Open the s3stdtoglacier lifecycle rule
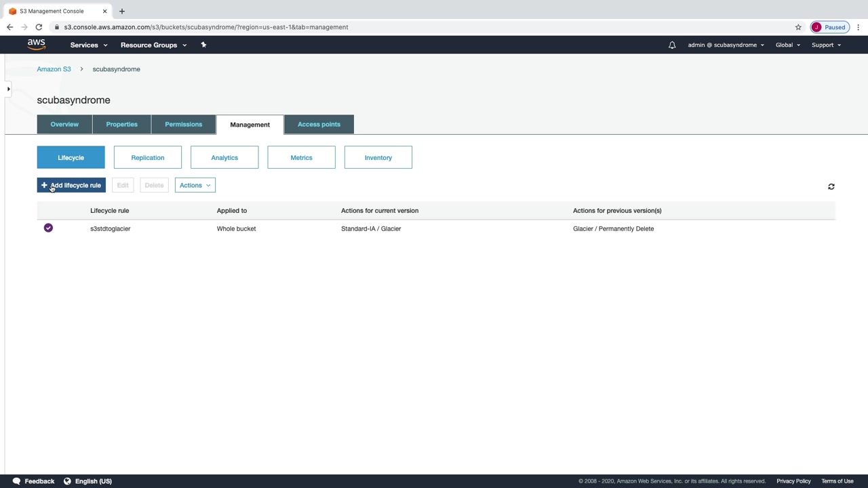This screenshot has width=868, height=488. tap(110, 228)
